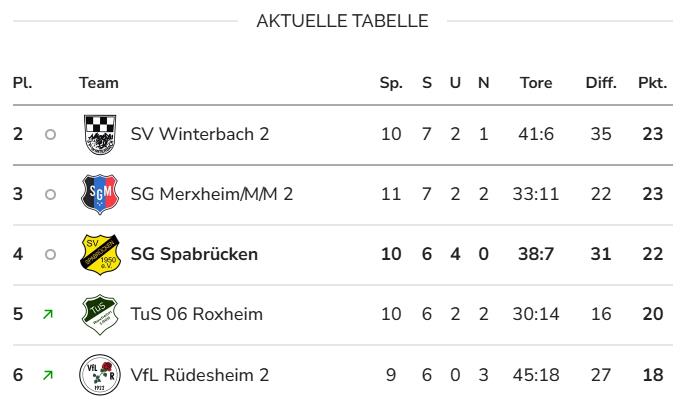Click the TuS 06 Roxheim green crest

tap(99, 315)
